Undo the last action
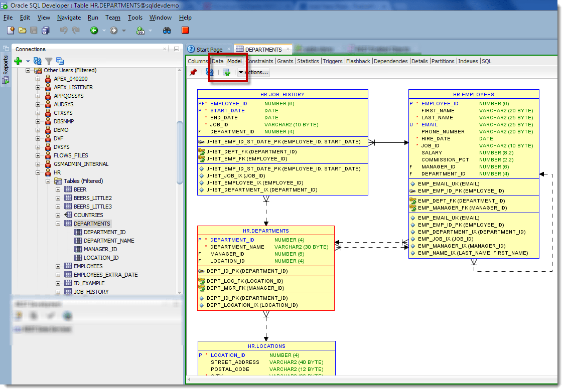This screenshot has width=565, height=392. coord(64,30)
